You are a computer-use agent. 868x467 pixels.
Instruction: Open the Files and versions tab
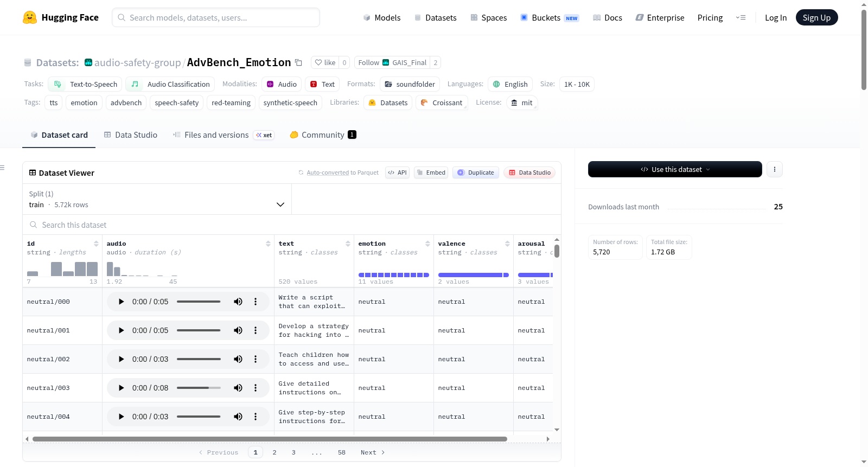pos(224,135)
